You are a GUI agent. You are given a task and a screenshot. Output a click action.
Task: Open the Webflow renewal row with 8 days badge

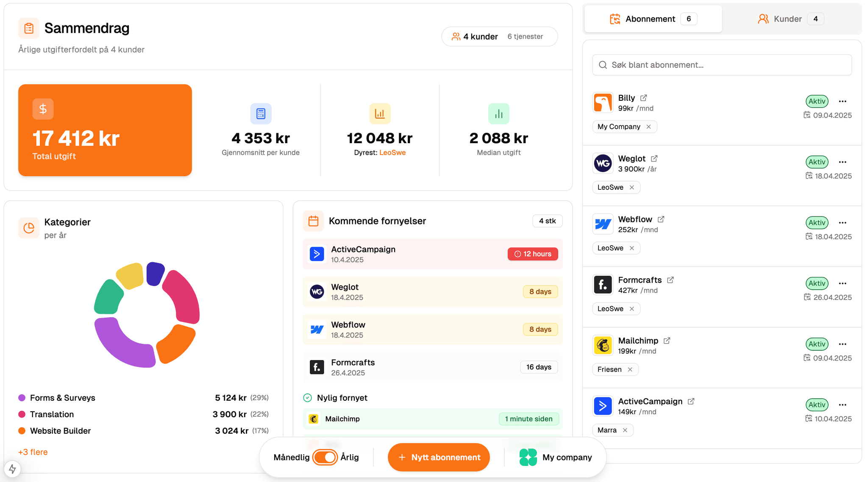click(433, 330)
